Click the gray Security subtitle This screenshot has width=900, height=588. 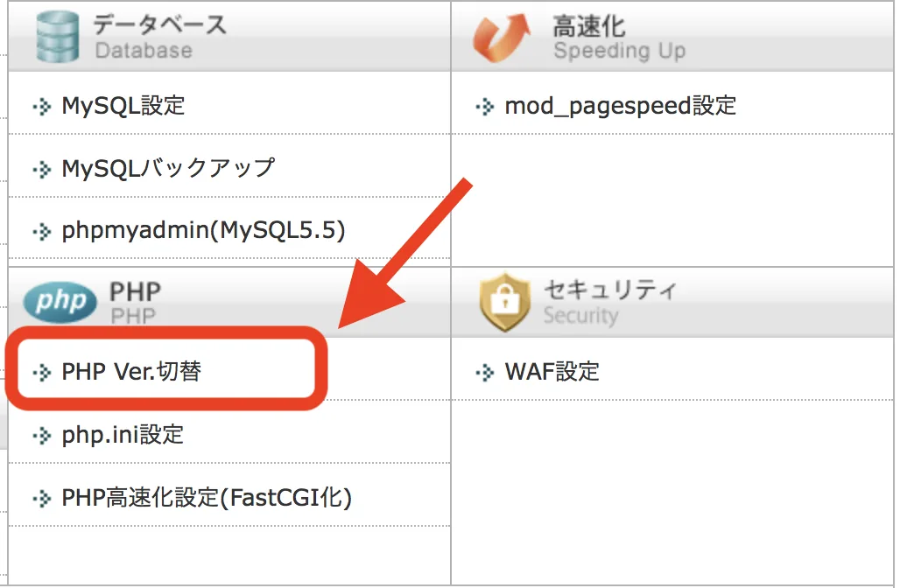tap(580, 316)
